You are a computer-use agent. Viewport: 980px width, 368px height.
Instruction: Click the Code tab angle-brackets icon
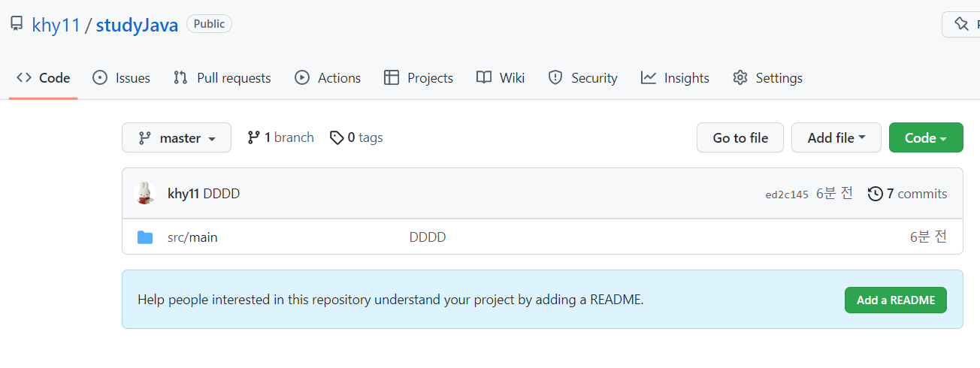(x=24, y=77)
